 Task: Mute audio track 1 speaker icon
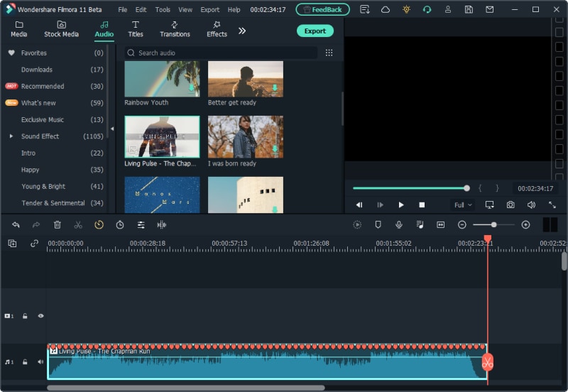[x=40, y=362]
